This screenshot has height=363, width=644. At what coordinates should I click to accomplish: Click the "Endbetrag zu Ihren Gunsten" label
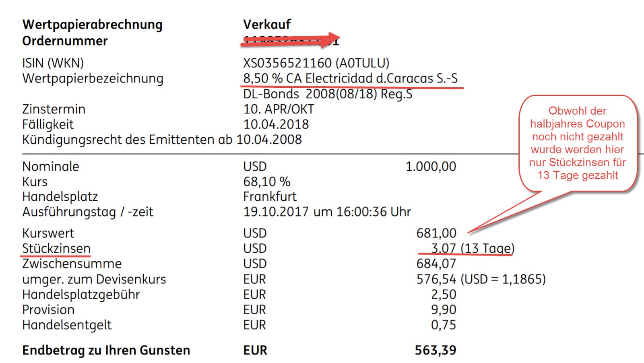[106, 351]
